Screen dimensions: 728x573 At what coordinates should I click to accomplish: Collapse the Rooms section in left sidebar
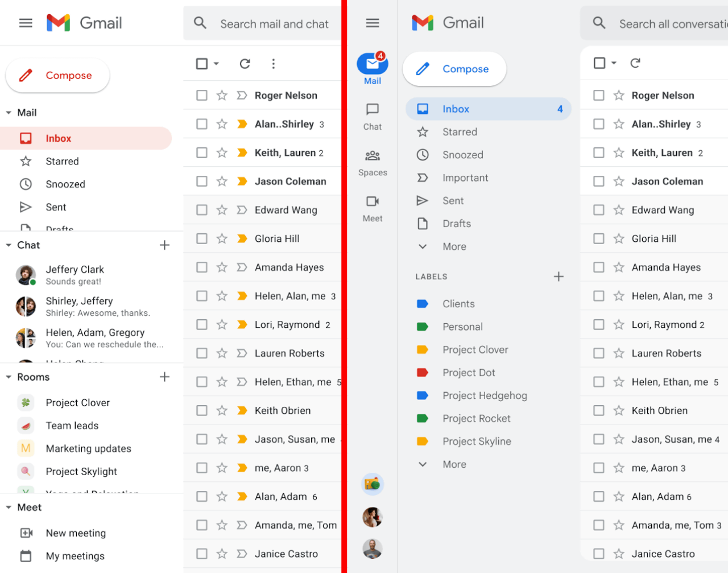pos(9,377)
